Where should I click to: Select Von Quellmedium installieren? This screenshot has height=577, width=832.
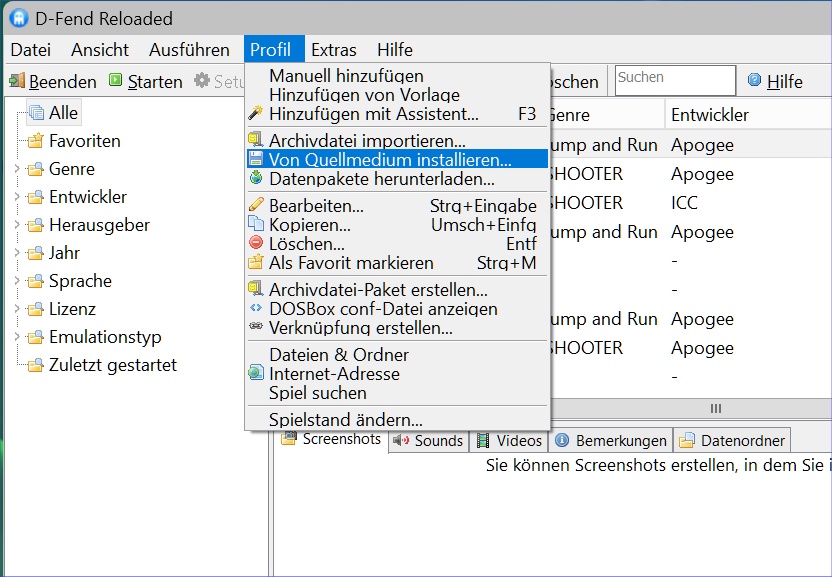click(x=397, y=159)
